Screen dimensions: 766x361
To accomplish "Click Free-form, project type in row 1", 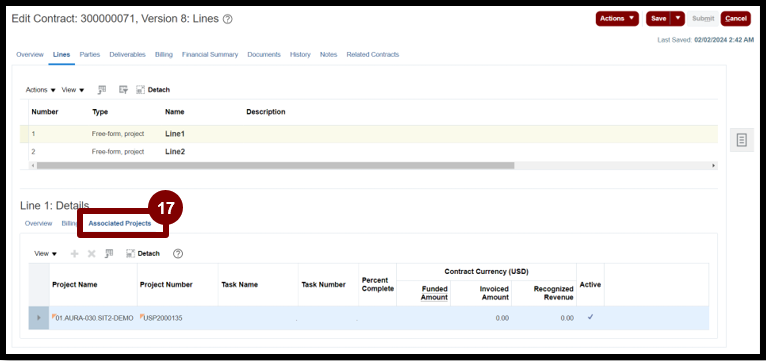I will click(118, 134).
